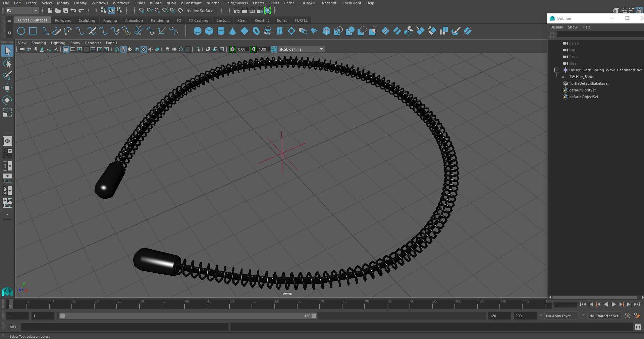Click the shelf settings gear icon
The height and width of the screenshot is (339, 644).
tap(9, 33)
